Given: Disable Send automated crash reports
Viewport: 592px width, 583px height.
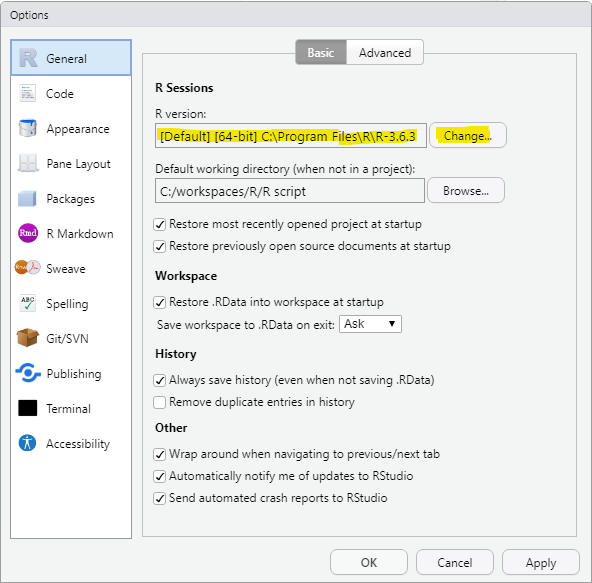Looking at the screenshot, I should tap(160, 498).
